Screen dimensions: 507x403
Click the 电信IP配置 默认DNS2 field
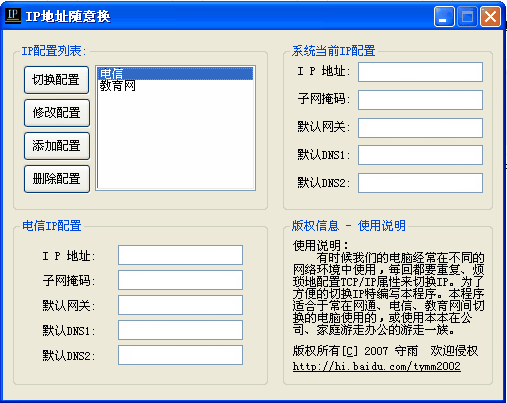pos(180,355)
